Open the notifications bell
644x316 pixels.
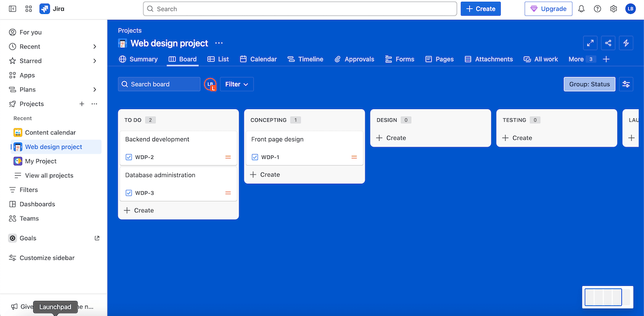581,9
